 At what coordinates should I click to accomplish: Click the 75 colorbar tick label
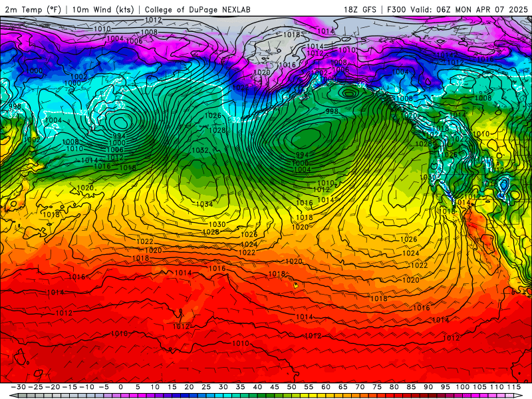click(377, 387)
